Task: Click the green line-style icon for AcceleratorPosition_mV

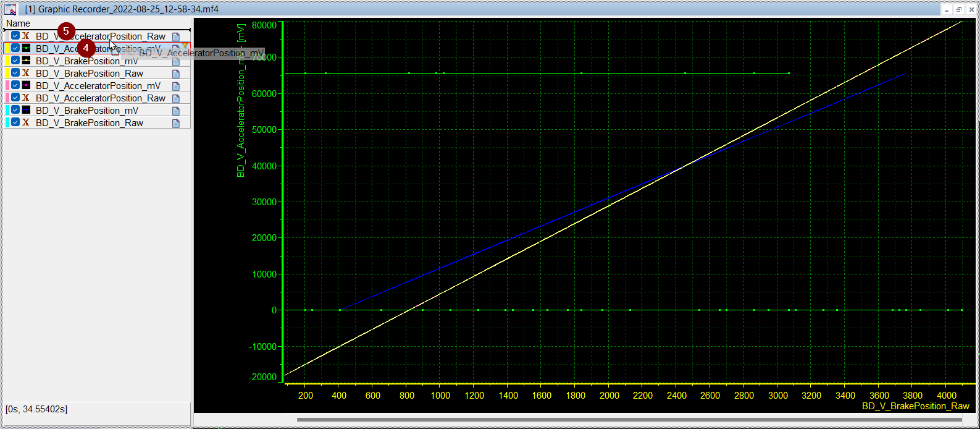Action: coord(26,49)
